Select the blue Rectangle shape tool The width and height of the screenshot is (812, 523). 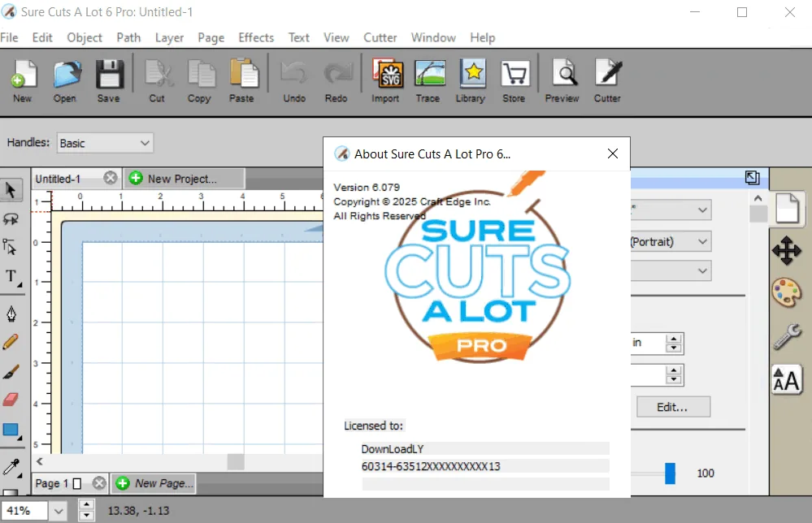(x=11, y=430)
